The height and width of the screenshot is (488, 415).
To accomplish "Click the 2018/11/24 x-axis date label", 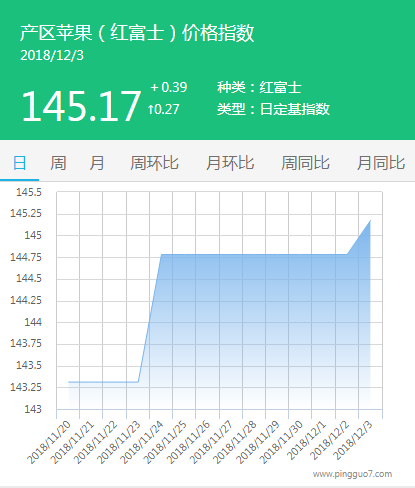I will [x=142, y=442].
